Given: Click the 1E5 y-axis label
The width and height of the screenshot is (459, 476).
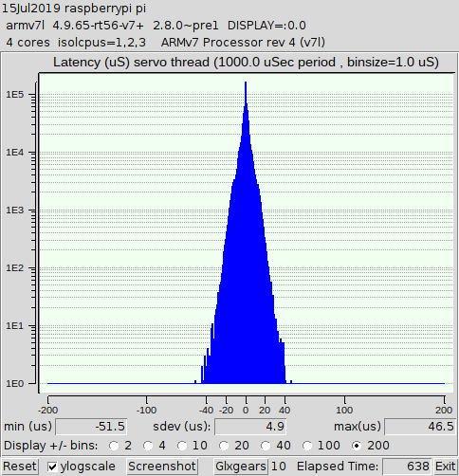Looking at the screenshot, I should coord(15,95).
